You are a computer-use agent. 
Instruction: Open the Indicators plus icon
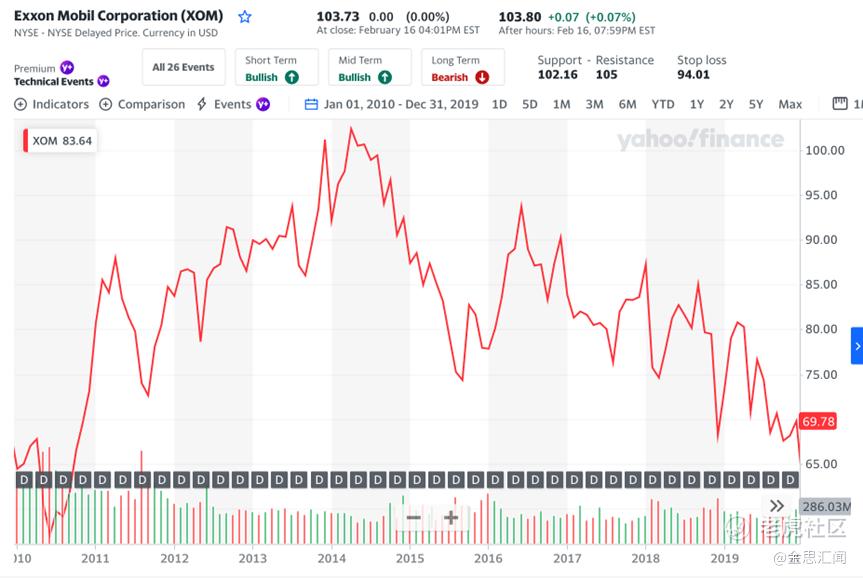(20, 105)
